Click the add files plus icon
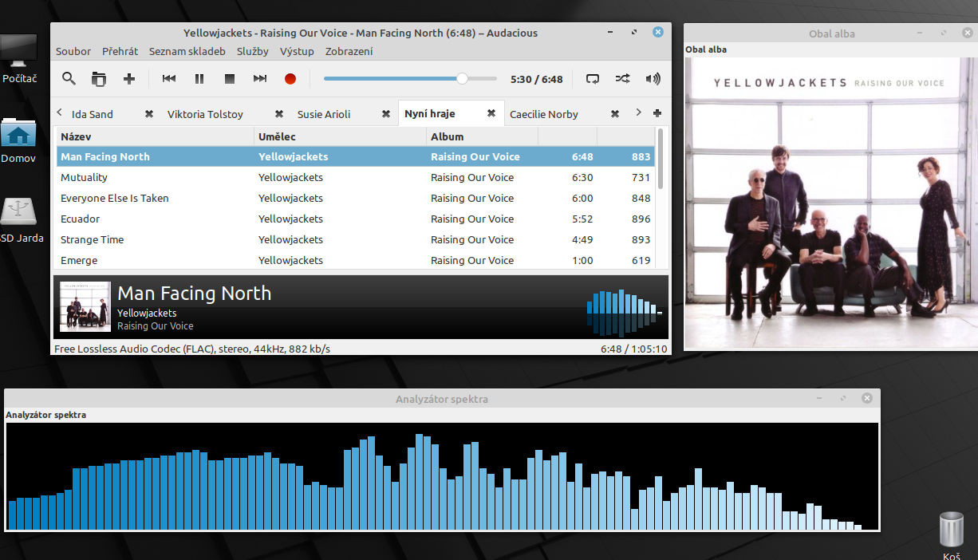 tap(129, 79)
